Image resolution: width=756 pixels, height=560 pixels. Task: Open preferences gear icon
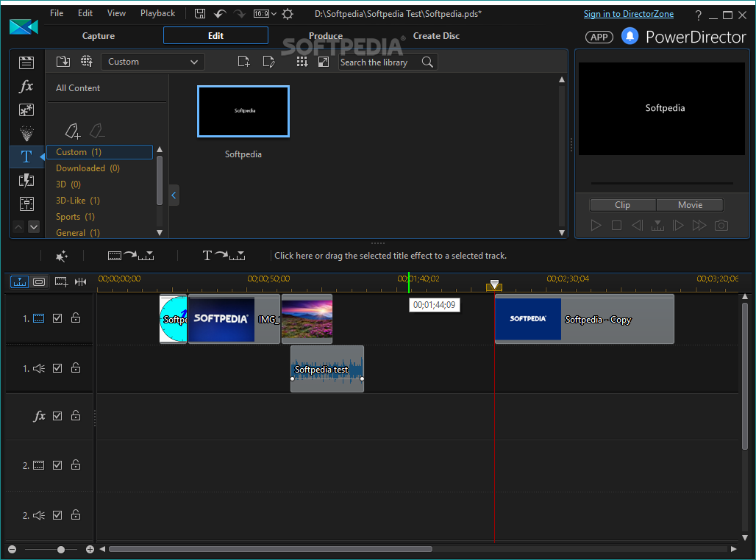288,13
